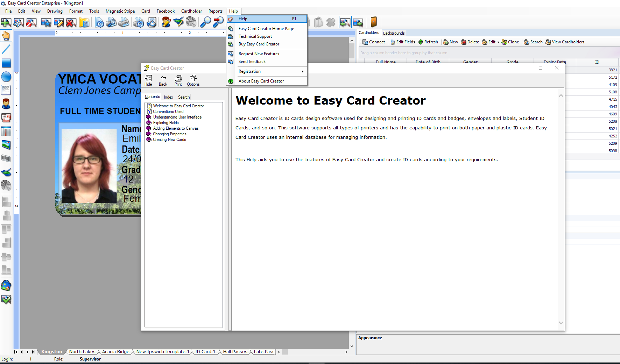This screenshot has height=364, width=620.
Task: Select the cardholder photo tool in sidebar
Action: 6,104
